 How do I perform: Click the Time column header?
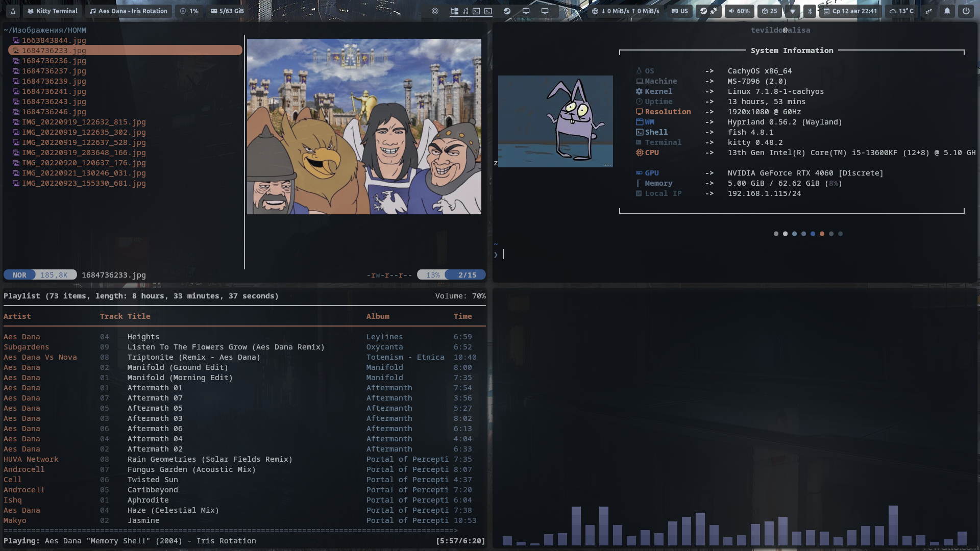462,316
